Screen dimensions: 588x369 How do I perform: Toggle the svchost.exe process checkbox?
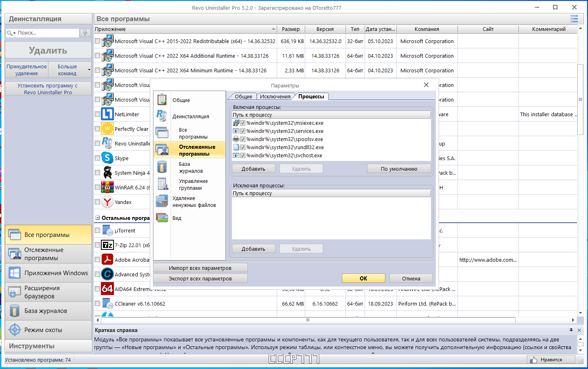pos(243,155)
